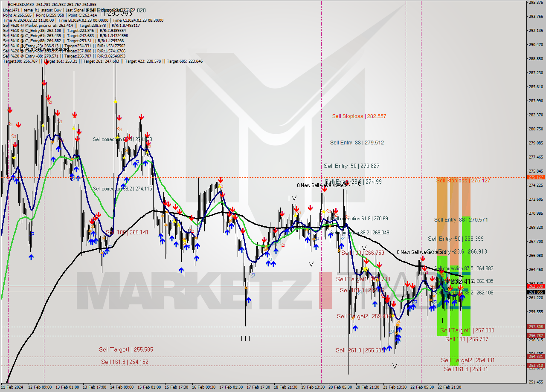Click the black 261.855 current price tag
This screenshot has height=392, width=546.
point(536,292)
